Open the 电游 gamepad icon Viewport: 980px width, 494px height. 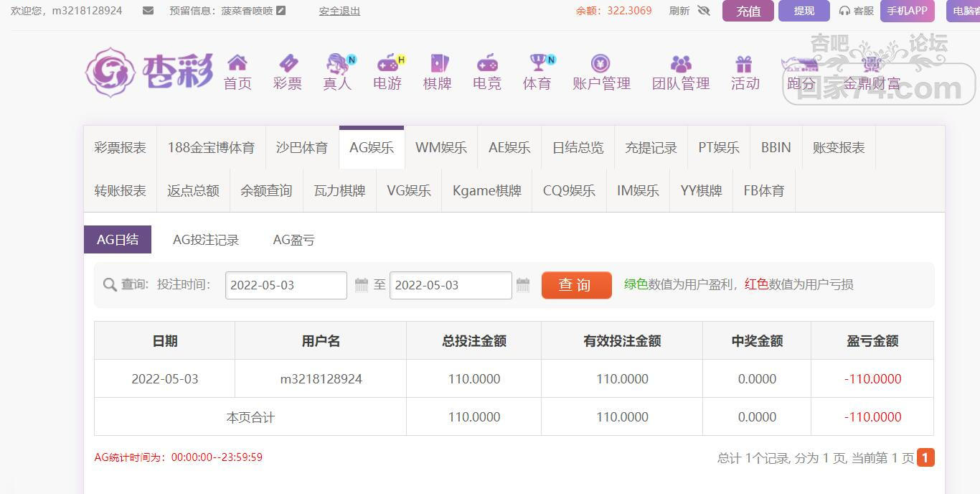(387, 63)
